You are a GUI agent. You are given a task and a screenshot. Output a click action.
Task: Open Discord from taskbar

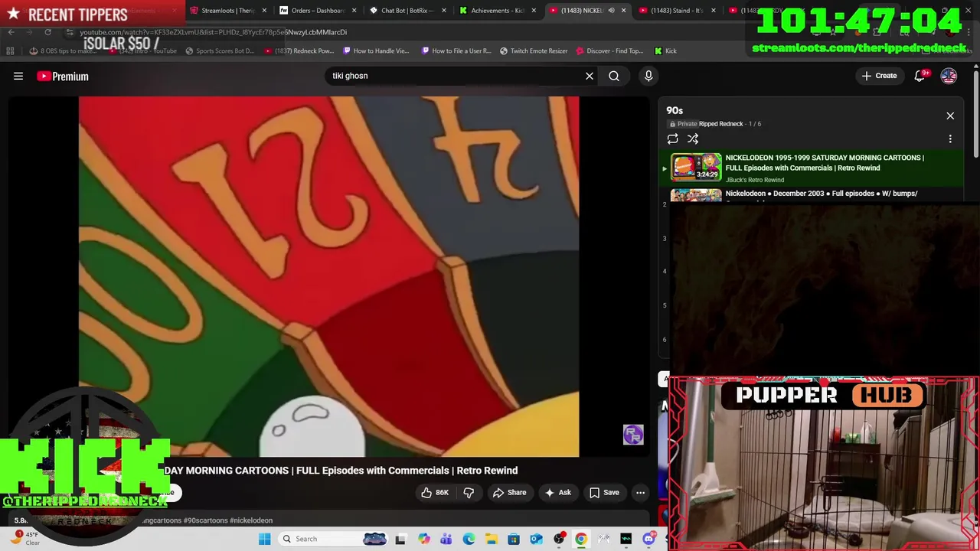(x=649, y=540)
